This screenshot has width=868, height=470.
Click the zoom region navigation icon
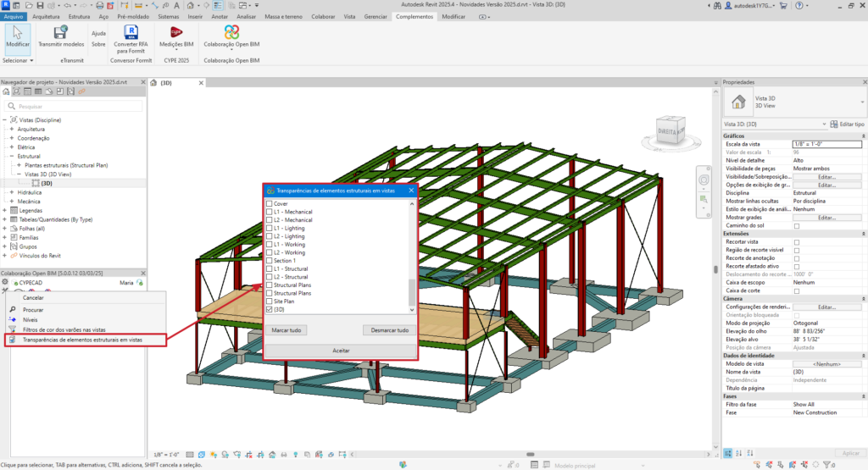pyautogui.click(x=704, y=199)
